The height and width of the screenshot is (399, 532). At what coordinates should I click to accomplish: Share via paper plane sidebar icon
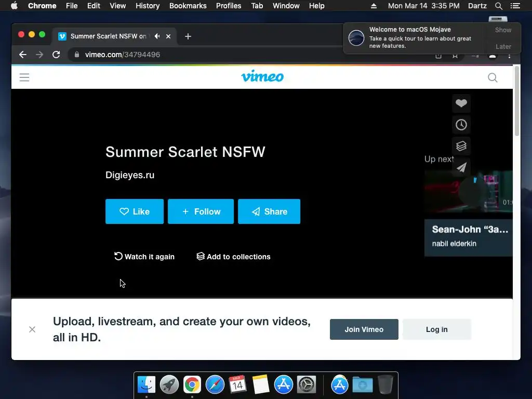tap(461, 167)
